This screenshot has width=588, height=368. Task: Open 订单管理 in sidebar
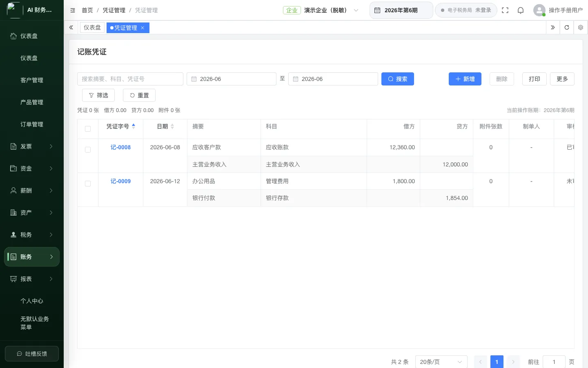coord(32,124)
